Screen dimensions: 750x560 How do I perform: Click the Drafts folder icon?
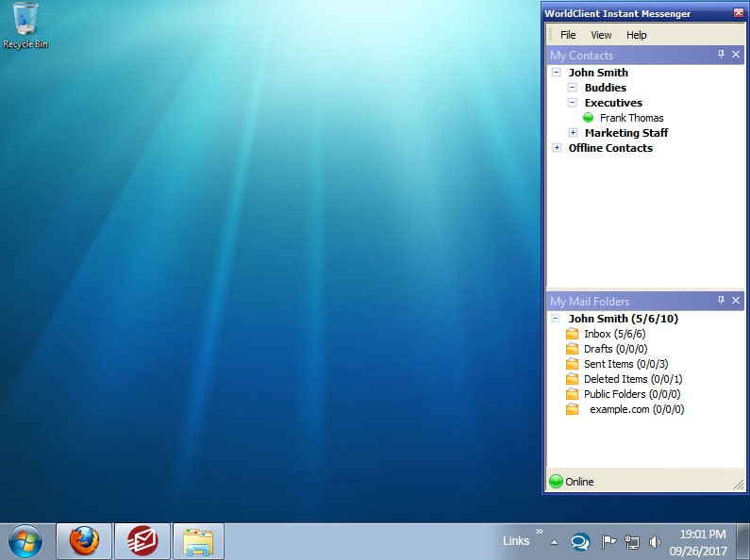572,349
